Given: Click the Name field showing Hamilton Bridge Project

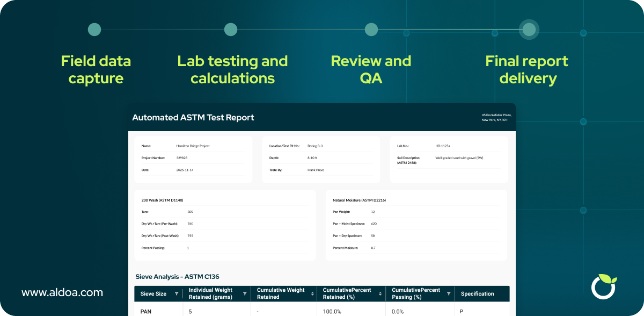Looking at the screenshot, I should coord(193,145).
